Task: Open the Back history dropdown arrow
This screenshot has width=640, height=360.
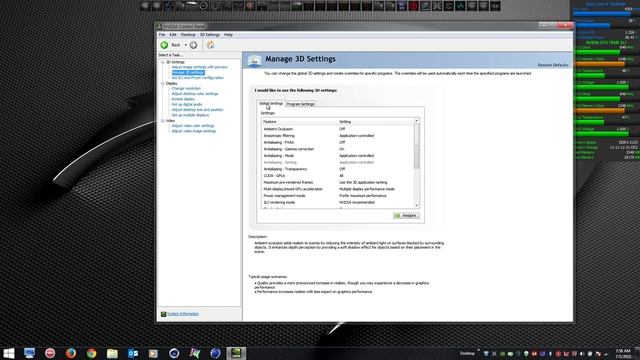Action: coord(186,45)
